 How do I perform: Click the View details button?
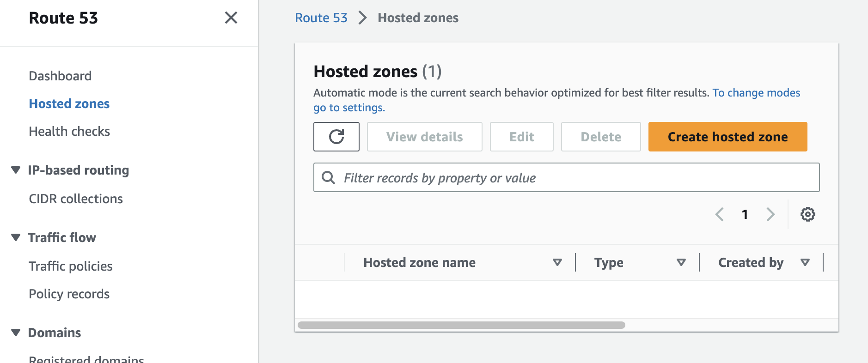click(425, 137)
